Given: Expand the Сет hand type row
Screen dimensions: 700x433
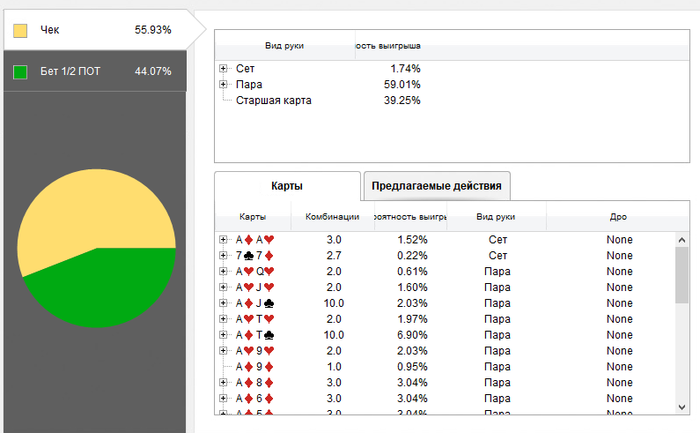Looking at the screenshot, I should click(223, 68).
